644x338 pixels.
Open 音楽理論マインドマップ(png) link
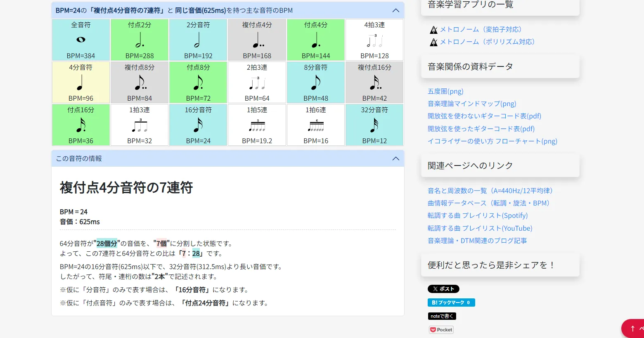472,104
